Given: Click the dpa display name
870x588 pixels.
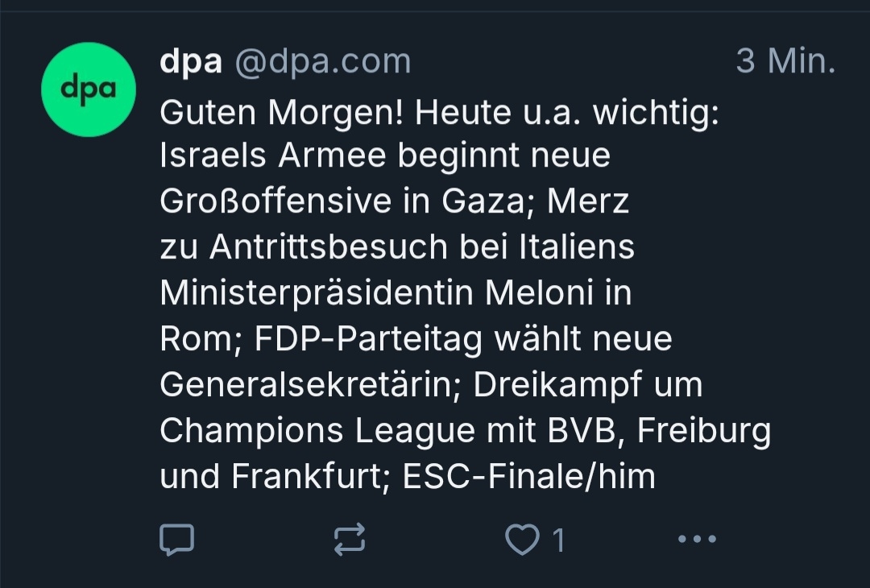Looking at the screenshot, I should pos(191,62).
